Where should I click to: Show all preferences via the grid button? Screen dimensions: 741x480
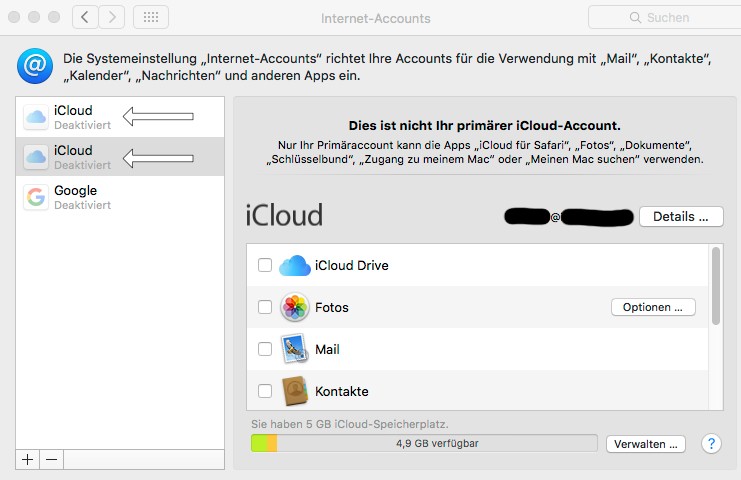151,17
